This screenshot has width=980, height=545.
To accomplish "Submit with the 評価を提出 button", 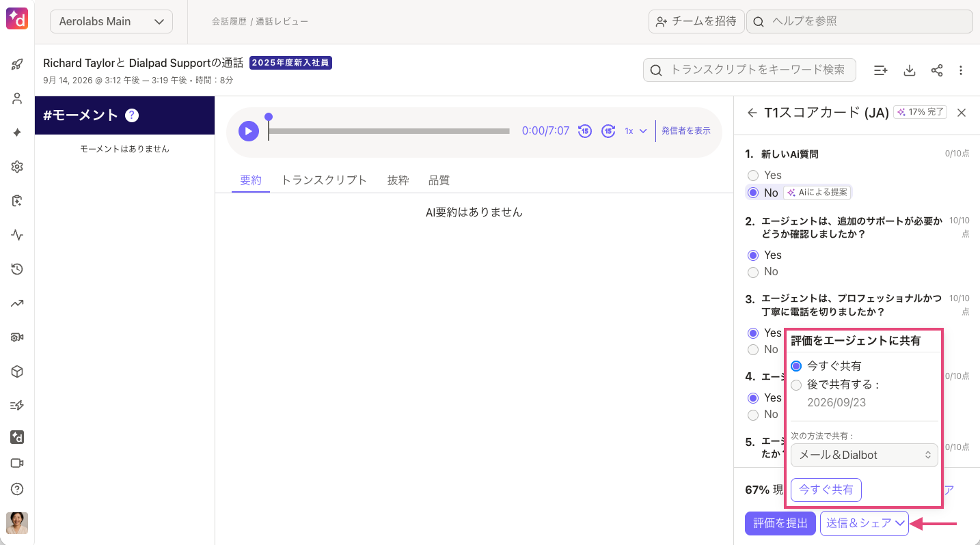I will (x=780, y=523).
